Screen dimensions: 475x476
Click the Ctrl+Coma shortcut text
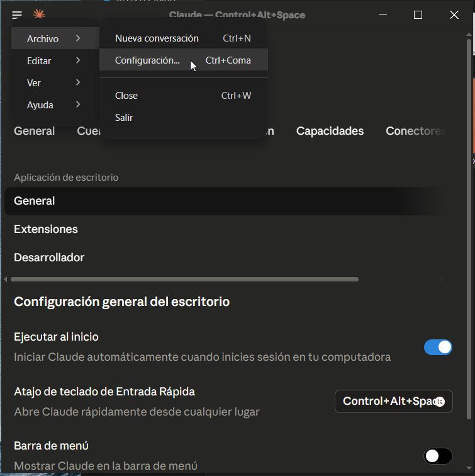click(x=228, y=60)
